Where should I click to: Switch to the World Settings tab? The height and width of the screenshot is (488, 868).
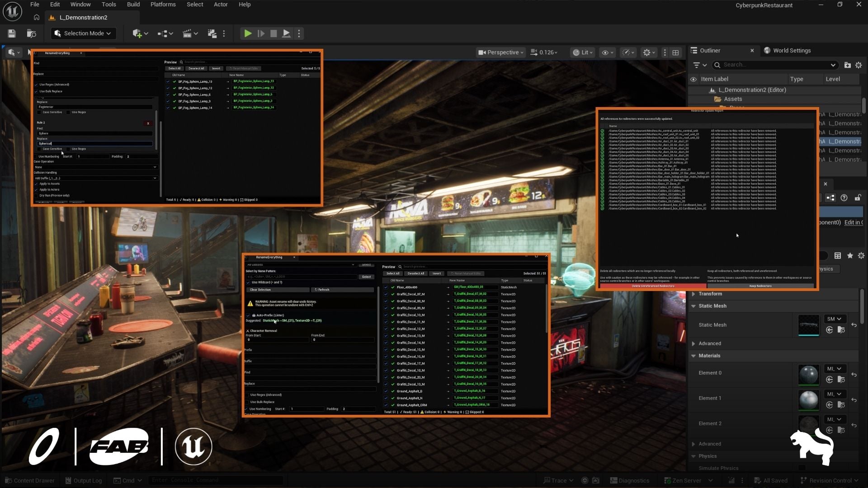coord(791,50)
